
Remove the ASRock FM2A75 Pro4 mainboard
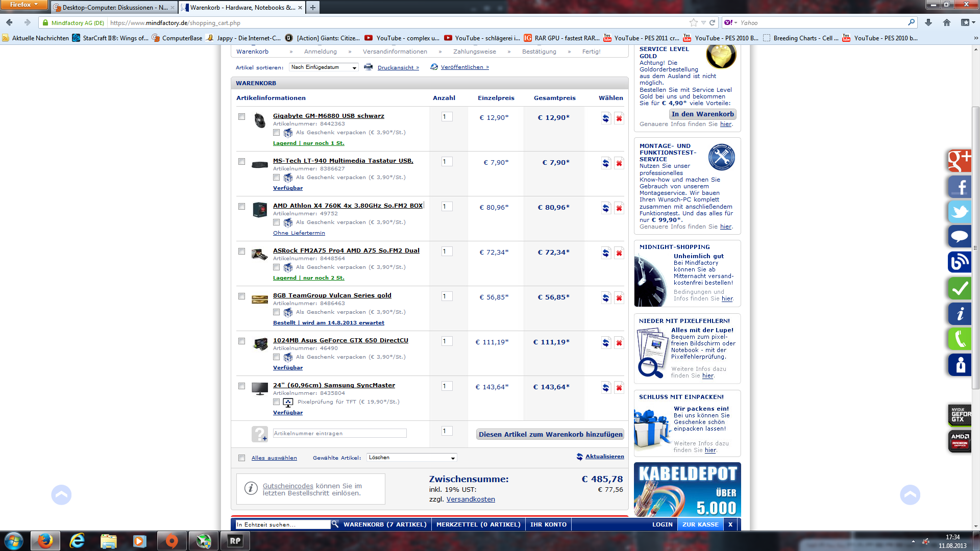[x=619, y=253]
